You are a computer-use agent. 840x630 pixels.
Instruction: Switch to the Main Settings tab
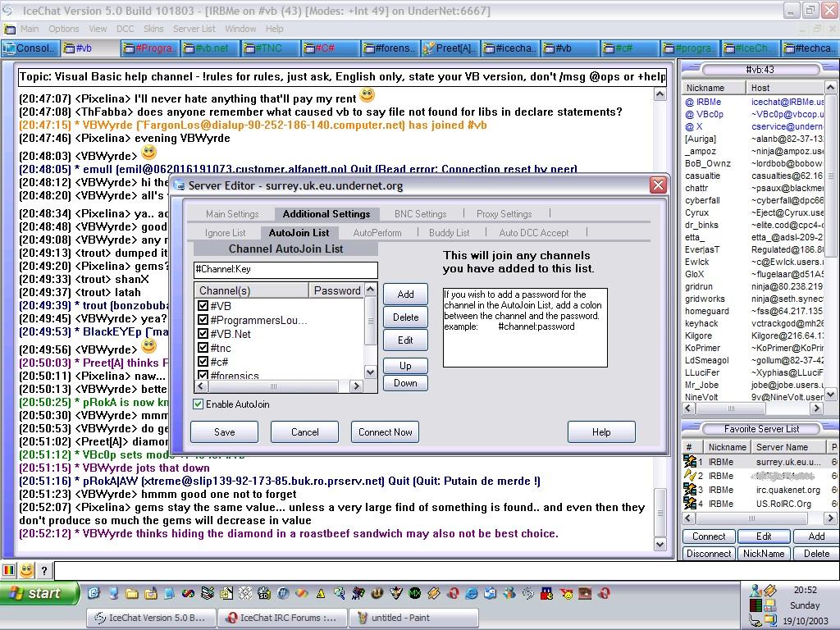point(232,214)
